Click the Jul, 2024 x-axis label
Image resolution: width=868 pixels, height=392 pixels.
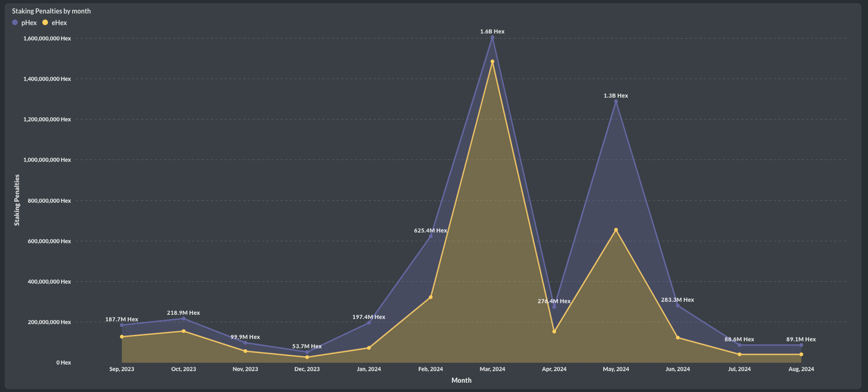pos(739,369)
